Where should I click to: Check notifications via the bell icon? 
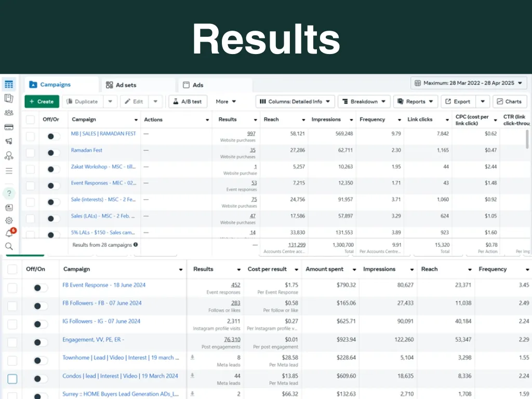(9, 233)
